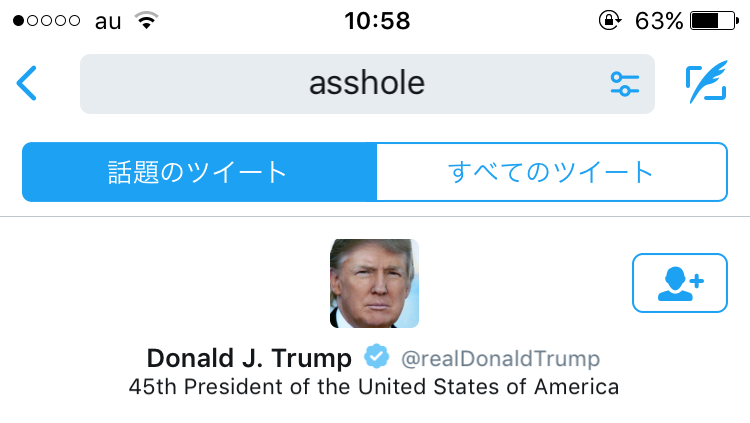Follow the account with the person-plus button
The height and width of the screenshot is (423, 750).
pyautogui.click(x=681, y=283)
